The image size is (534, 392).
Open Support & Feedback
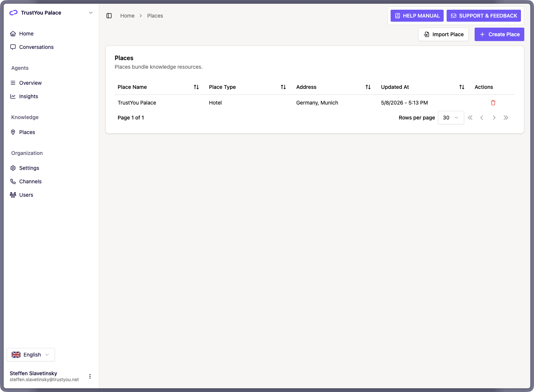[484, 16]
